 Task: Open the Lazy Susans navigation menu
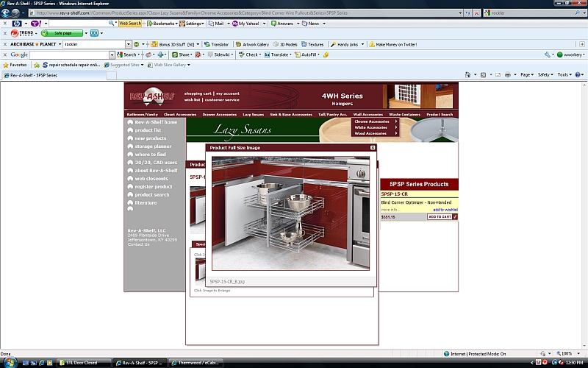[x=253, y=115]
